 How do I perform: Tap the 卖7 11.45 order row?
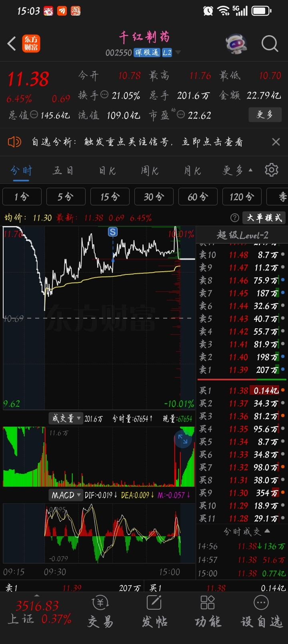click(242, 293)
